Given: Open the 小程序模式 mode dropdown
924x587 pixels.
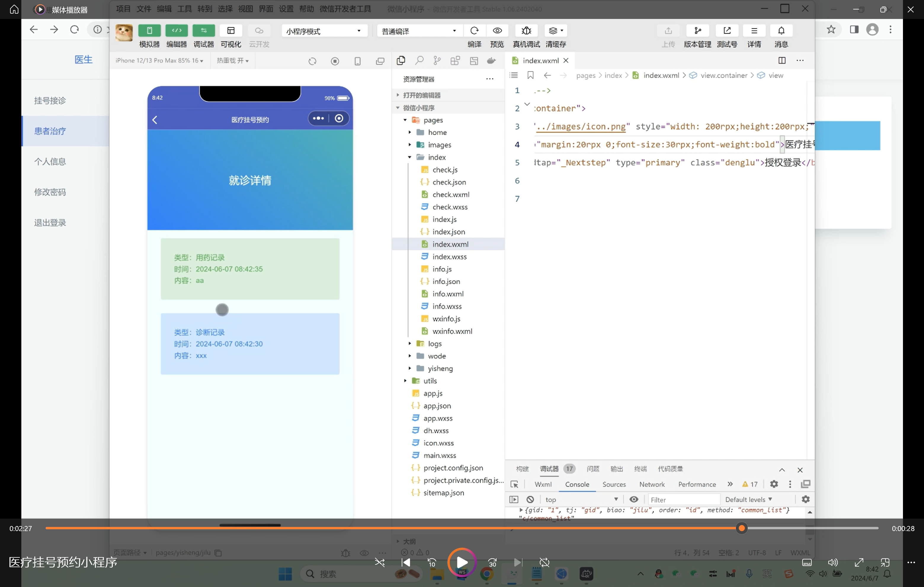Looking at the screenshot, I should [324, 31].
